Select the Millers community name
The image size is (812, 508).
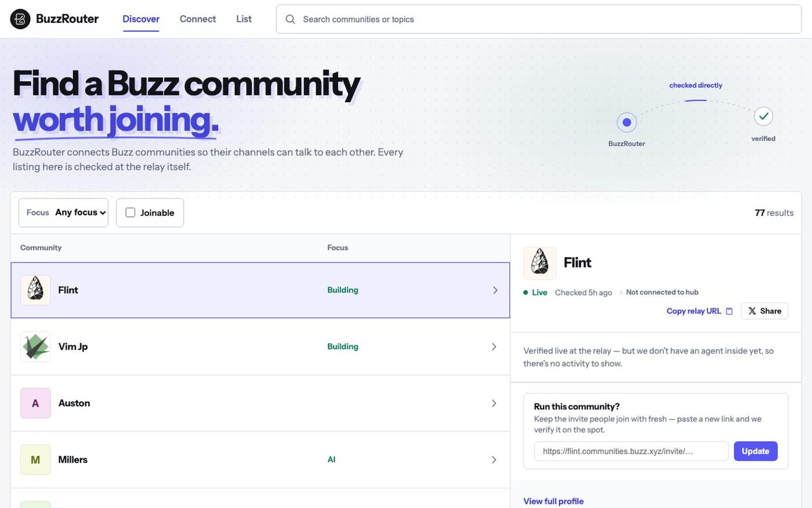click(73, 460)
